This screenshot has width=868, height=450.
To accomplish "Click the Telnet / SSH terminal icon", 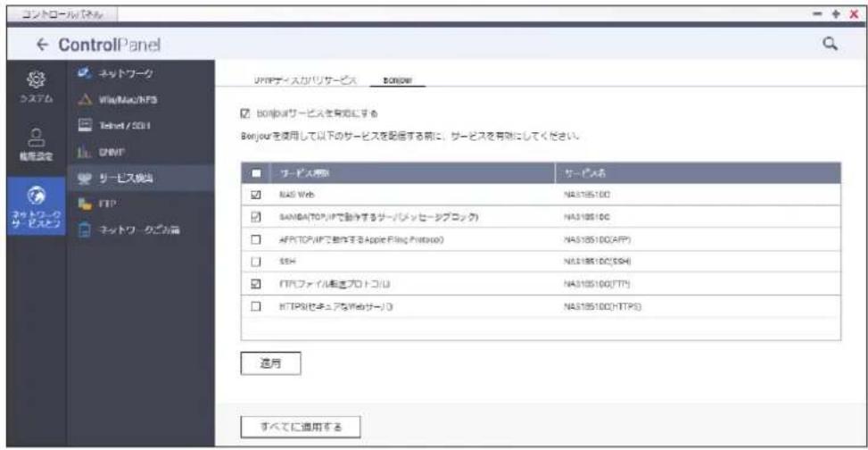I will [84, 126].
